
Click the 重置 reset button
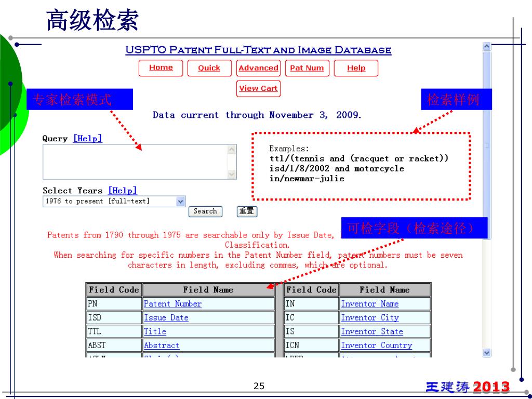[247, 211]
